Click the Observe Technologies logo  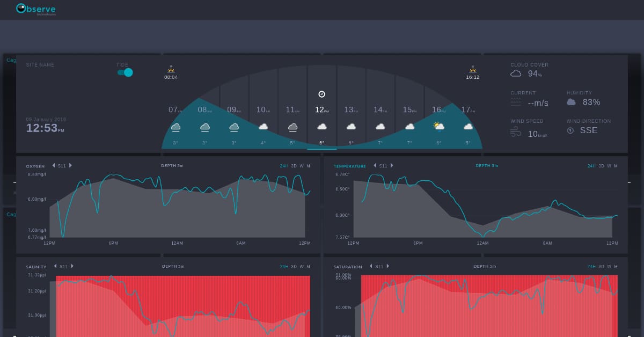click(36, 9)
